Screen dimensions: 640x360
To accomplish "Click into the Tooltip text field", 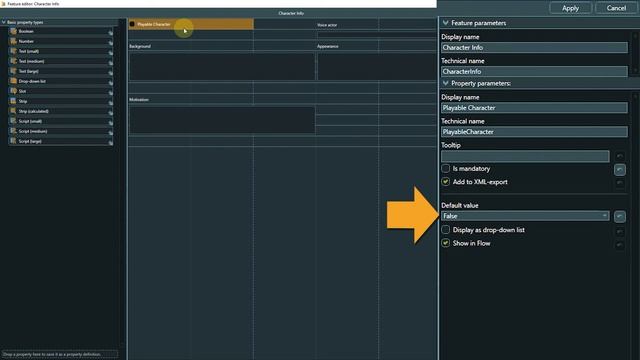I will 525,156.
